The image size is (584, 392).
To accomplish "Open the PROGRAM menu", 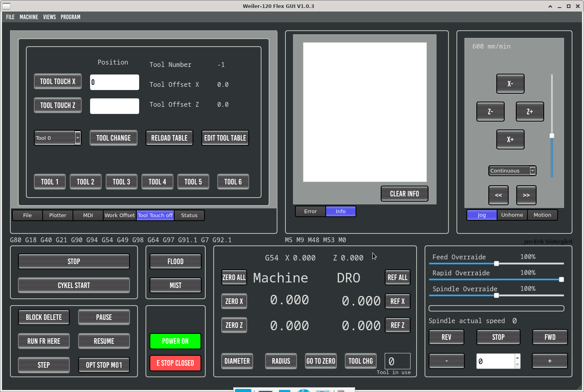I will tap(71, 17).
